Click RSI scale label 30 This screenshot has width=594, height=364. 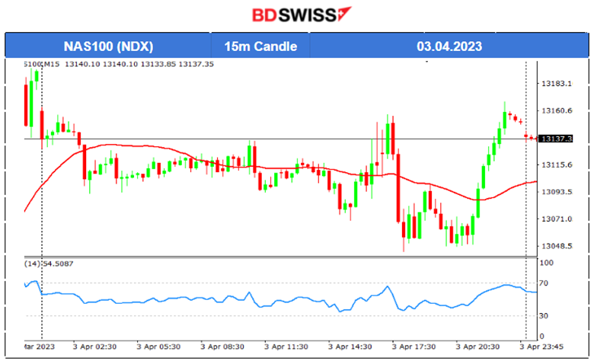(544, 316)
